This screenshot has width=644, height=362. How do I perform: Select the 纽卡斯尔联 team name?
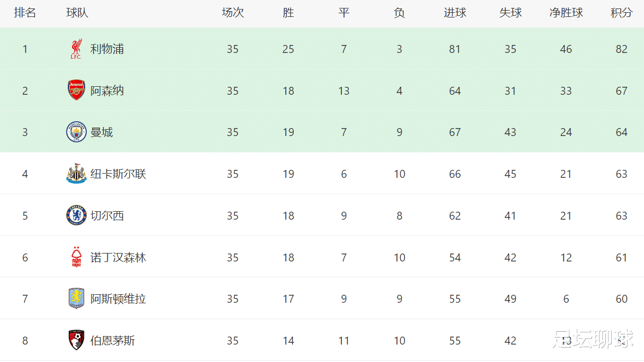118,174
